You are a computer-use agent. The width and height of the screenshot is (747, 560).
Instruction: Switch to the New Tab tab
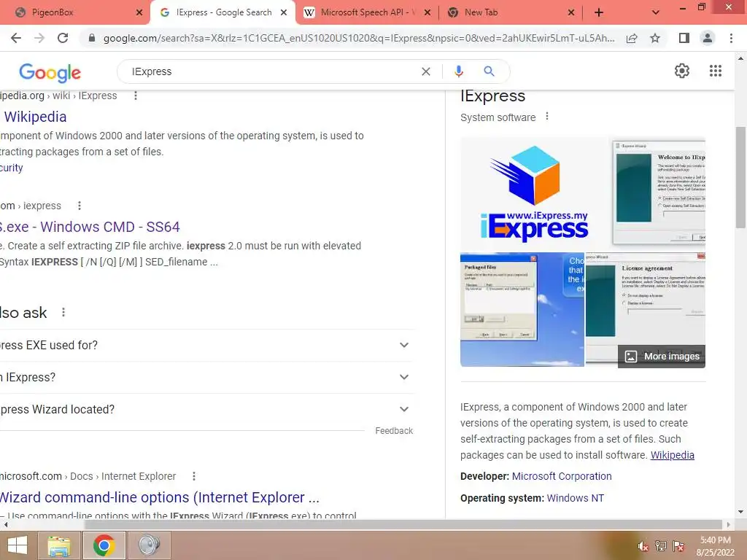tap(510, 12)
